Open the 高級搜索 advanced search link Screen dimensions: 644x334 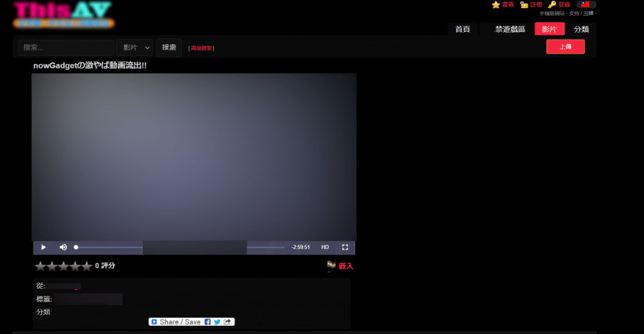pos(201,48)
